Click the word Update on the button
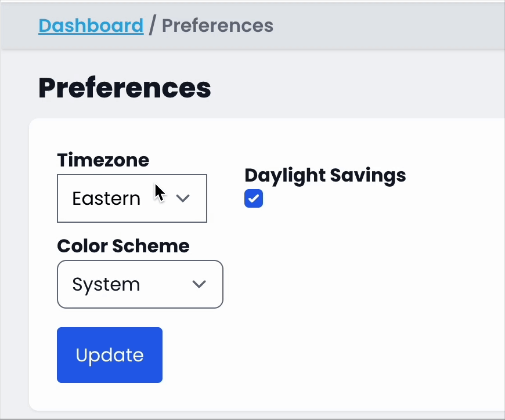 pyautogui.click(x=110, y=355)
